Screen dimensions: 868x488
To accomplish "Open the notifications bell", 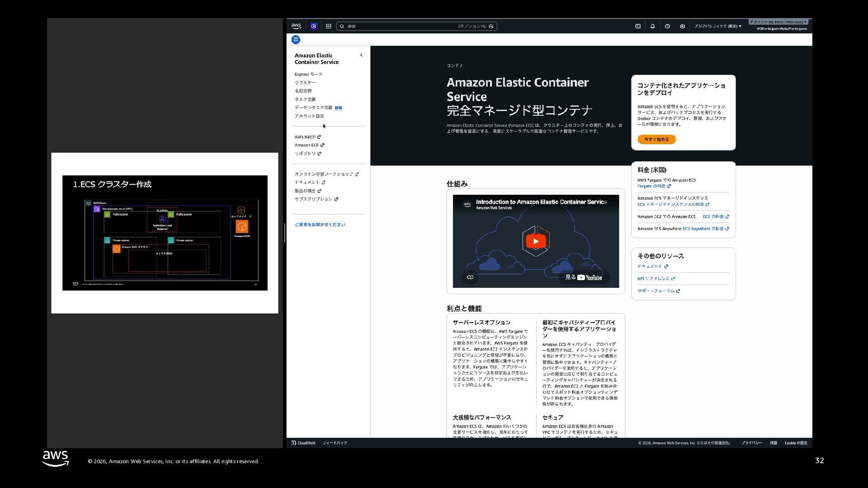I will pos(652,26).
